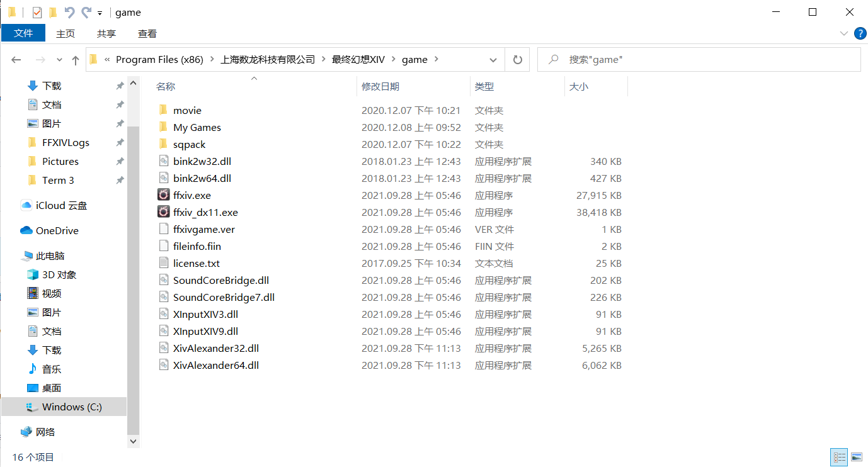Sort files by 修改日期 column

coord(413,86)
